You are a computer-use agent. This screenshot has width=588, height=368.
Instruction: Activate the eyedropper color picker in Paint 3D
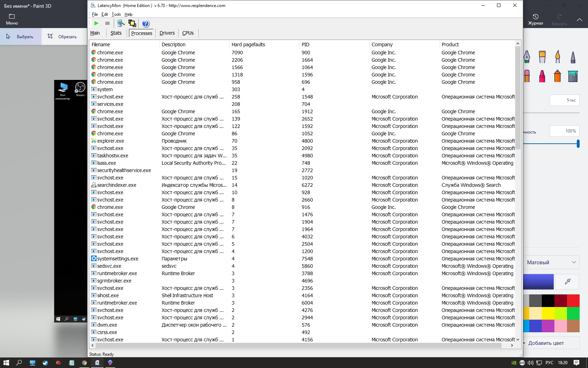click(x=568, y=281)
